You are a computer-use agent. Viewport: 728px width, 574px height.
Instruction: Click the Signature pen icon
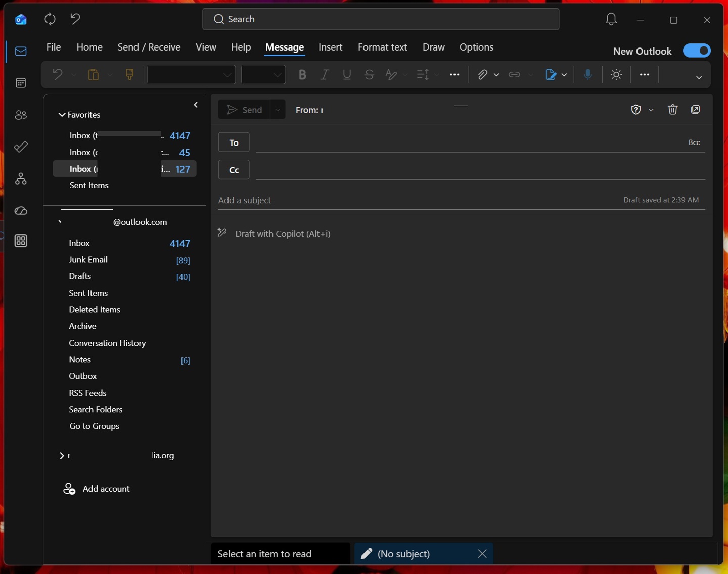click(551, 75)
